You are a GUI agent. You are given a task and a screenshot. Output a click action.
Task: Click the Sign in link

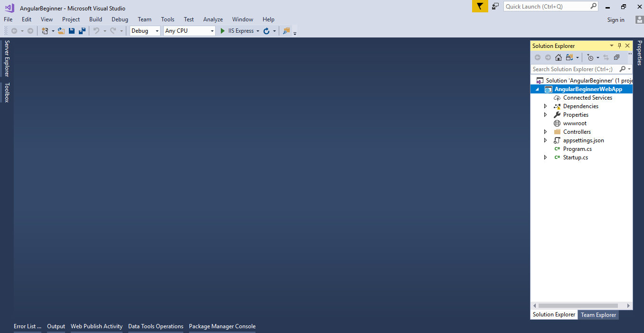[x=616, y=20]
